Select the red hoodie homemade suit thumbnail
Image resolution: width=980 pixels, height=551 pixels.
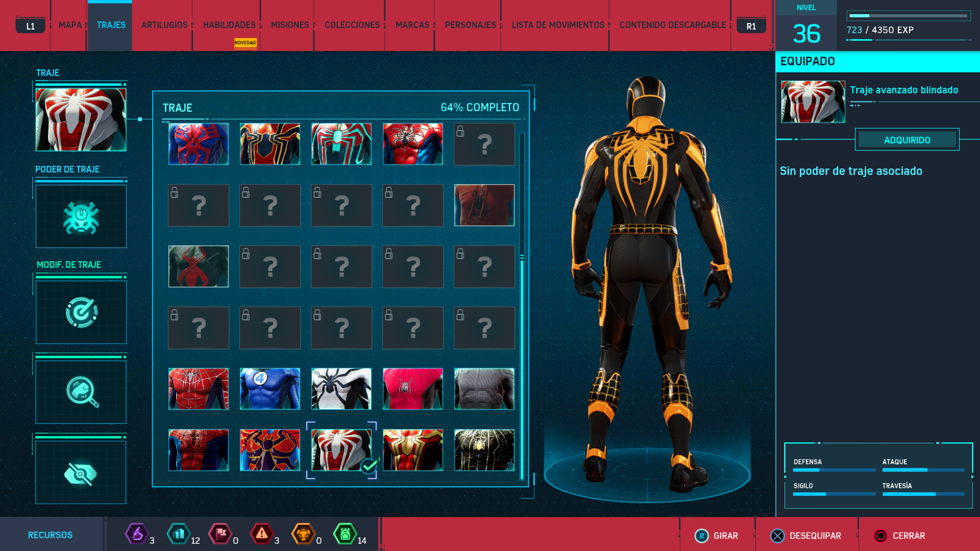(413, 389)
